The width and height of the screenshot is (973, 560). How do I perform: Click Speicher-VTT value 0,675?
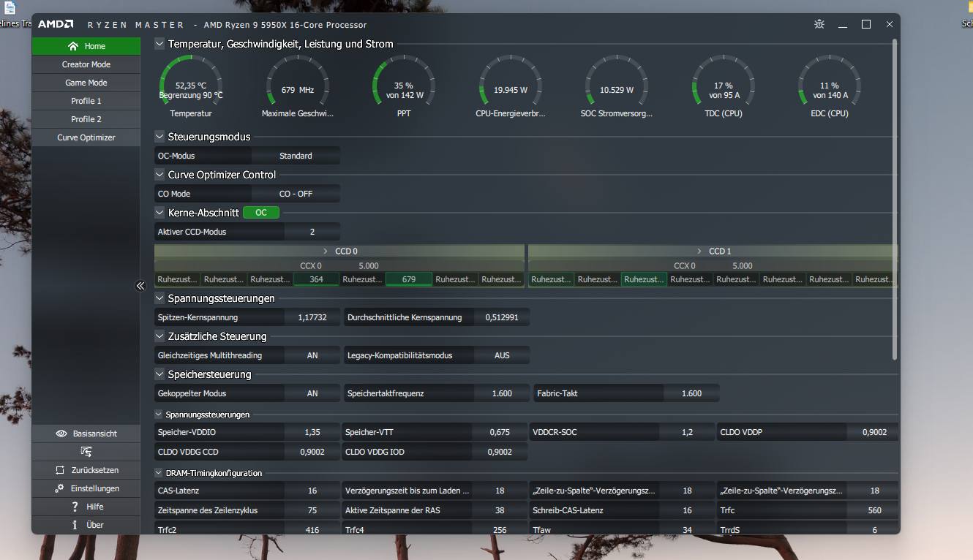(500, 432)
